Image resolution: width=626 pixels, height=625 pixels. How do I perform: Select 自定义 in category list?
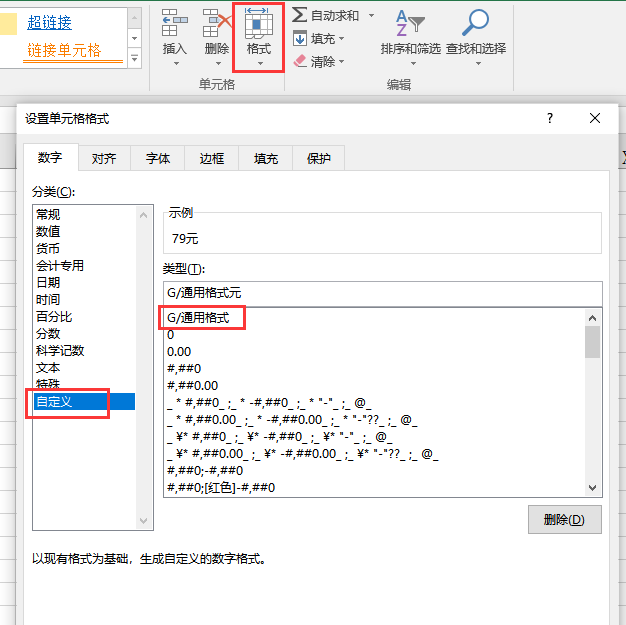pos(84,401)
